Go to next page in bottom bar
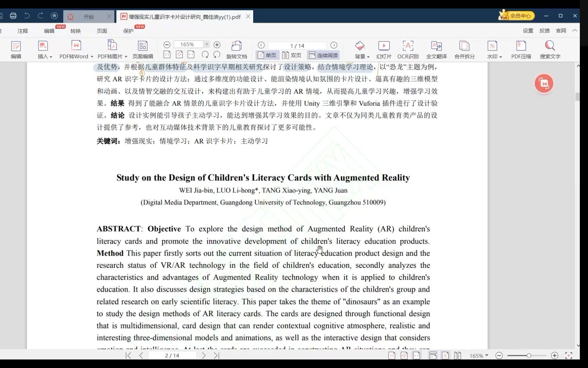Image resolution: width=588 pixels, height=368 pixels. point(203,355)
